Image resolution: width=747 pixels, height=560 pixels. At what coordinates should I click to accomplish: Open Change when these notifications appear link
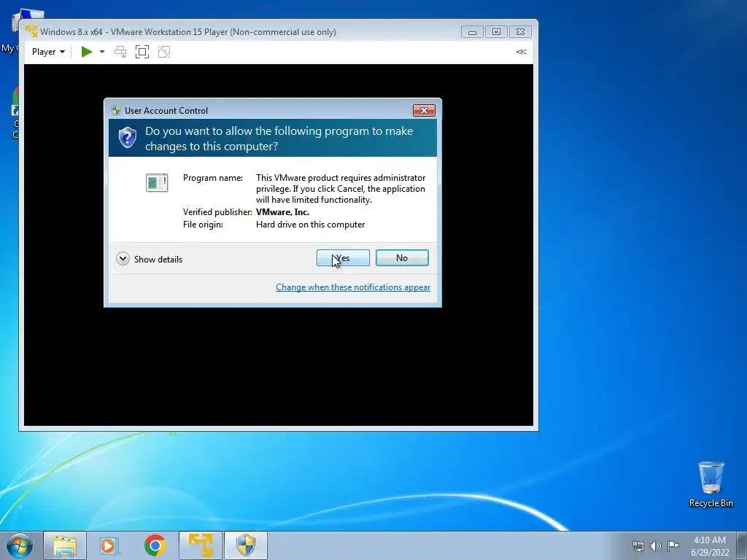coord(353,287)
